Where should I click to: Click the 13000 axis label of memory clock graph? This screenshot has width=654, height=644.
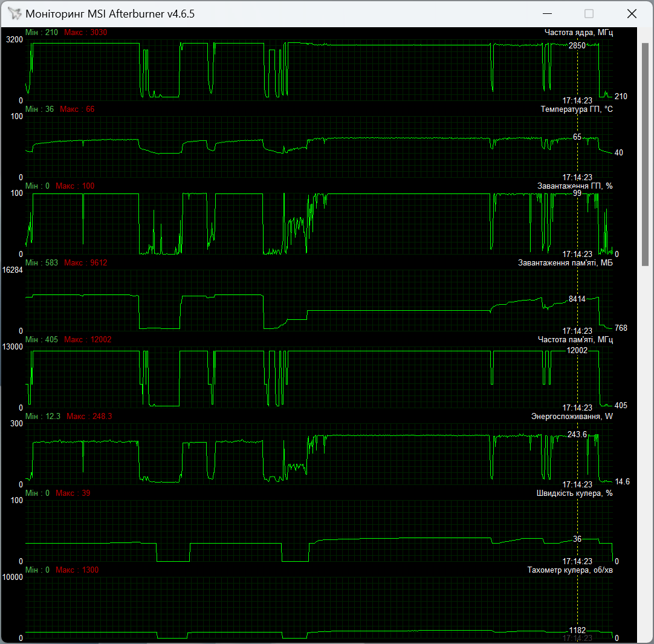(x=13, y=347)
